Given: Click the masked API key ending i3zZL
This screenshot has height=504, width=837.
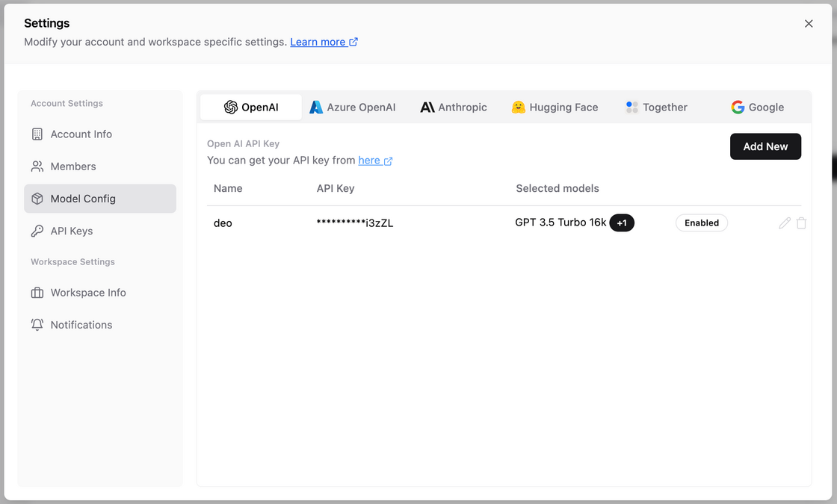Looking at the screenshot, I should coord(355,223).
